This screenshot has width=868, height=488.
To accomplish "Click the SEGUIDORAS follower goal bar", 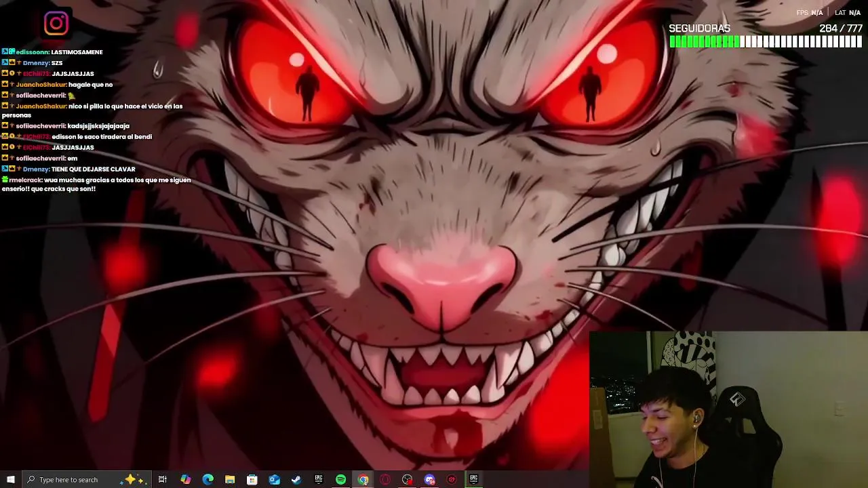I will [x=766, y=42].
